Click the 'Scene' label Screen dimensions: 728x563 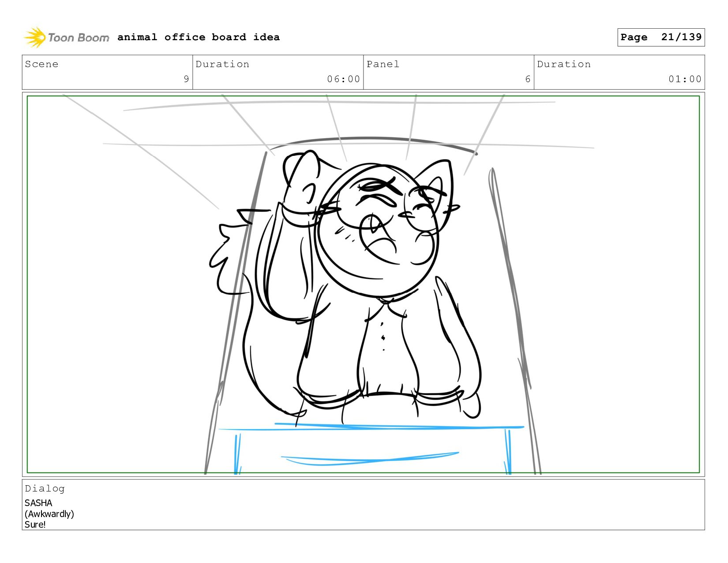[x=41, y=64]
